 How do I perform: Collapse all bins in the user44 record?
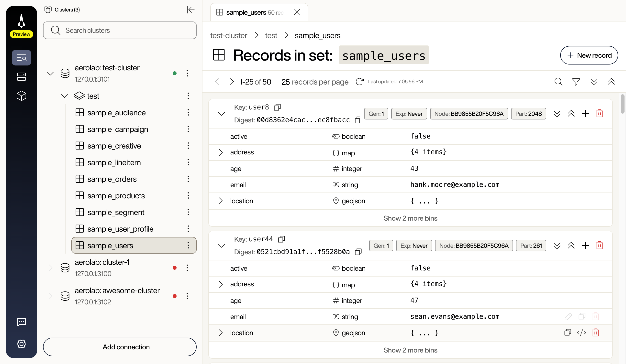coord(571,246)
